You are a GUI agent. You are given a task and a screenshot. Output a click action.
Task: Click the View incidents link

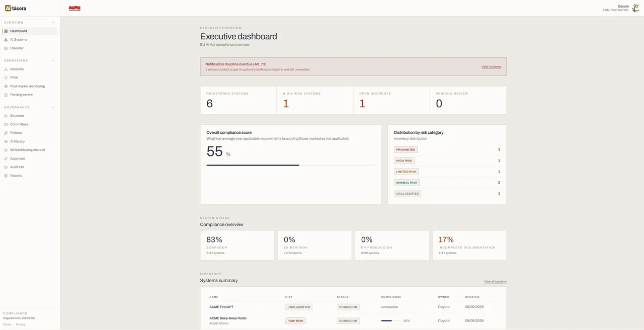tap(491, 67)
